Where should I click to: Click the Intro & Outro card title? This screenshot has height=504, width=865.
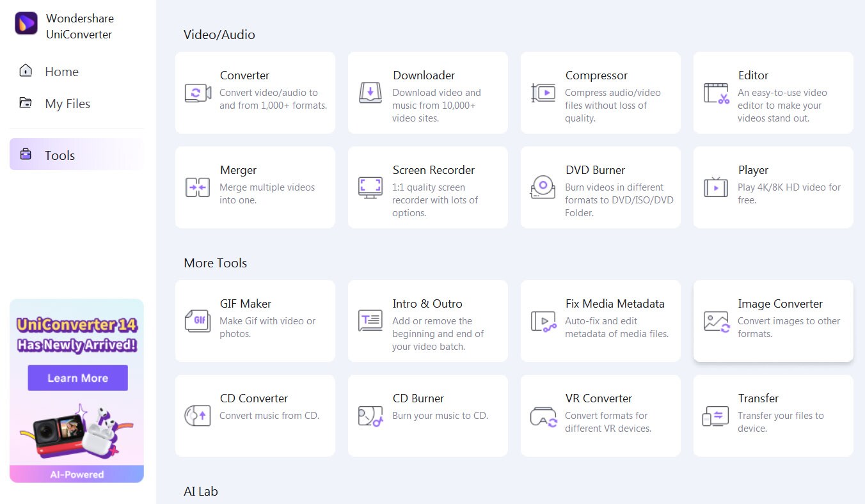(x=427, y=304)
